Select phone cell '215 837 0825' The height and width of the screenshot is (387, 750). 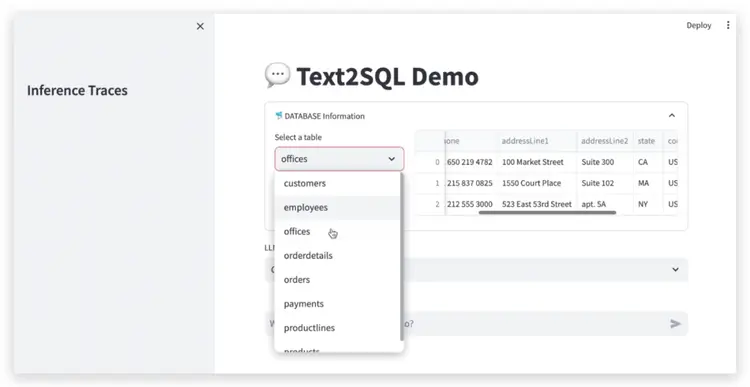[x=471, y=183]
